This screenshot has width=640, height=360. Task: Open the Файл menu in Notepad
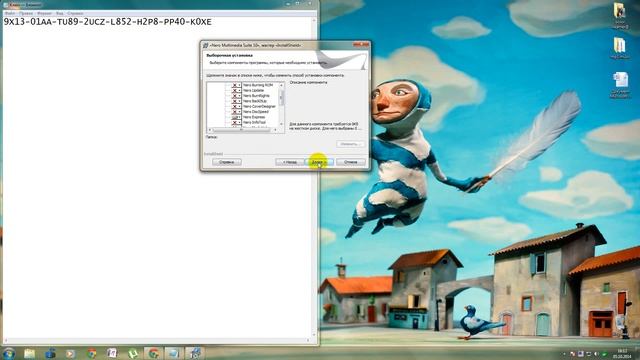click(x=9, y=13)
